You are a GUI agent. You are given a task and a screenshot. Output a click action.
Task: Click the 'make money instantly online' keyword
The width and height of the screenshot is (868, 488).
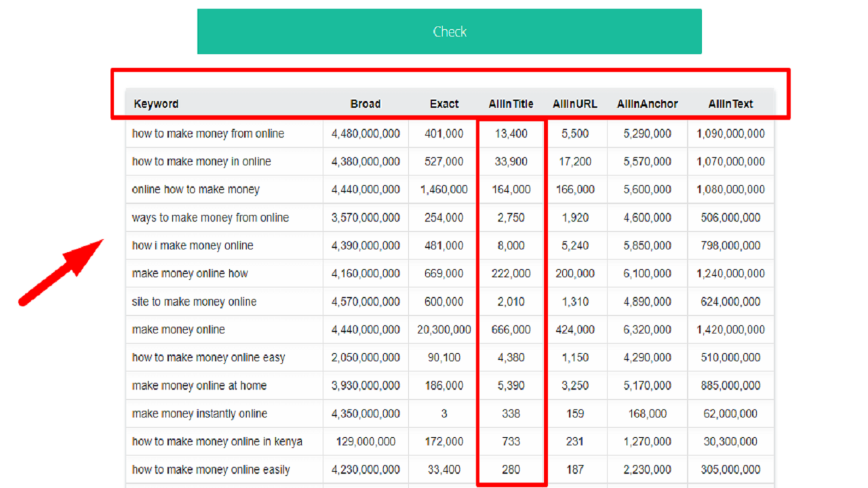pyautogui.click(x=199, y=413)
